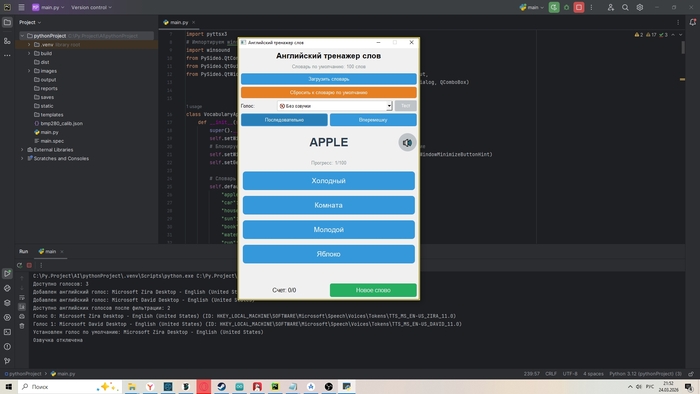The image size is (700, 394).
Task: Close the main.py editor tab
Action: tap(193, 22)
